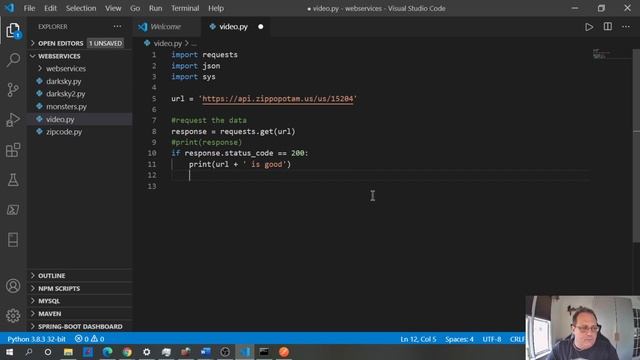Screen dimensions: 640x360
Task: Open the device icon view in activity bar
Action: 13,240
